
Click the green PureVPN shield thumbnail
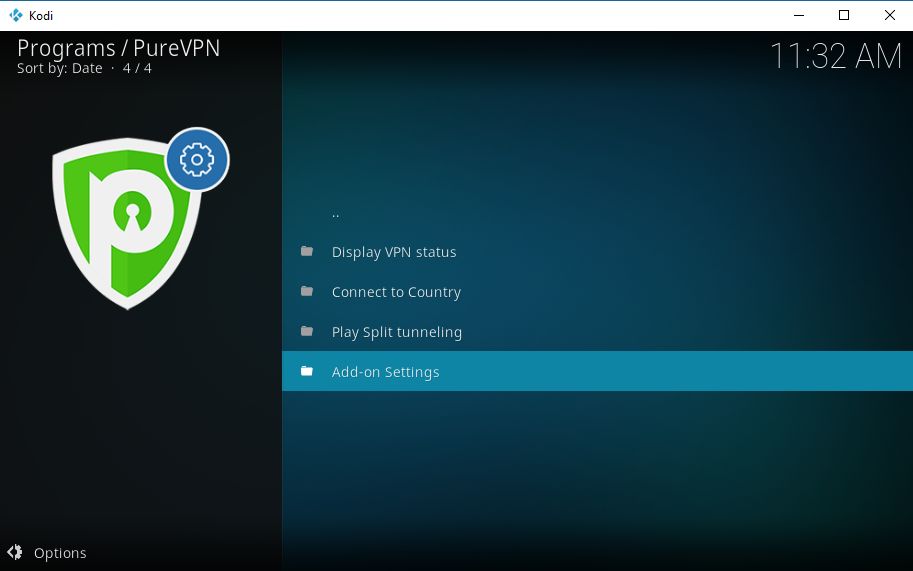pyautogui.click(x=126, y=224)
